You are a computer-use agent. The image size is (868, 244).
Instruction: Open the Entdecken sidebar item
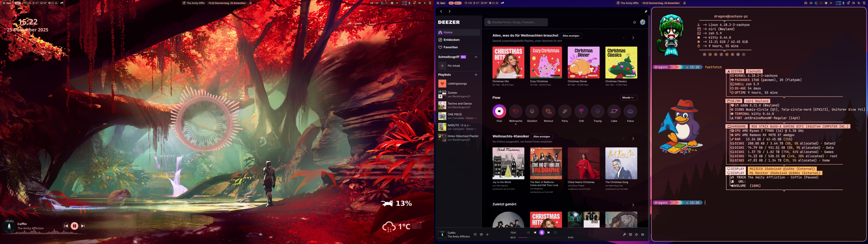pos(451,40)
